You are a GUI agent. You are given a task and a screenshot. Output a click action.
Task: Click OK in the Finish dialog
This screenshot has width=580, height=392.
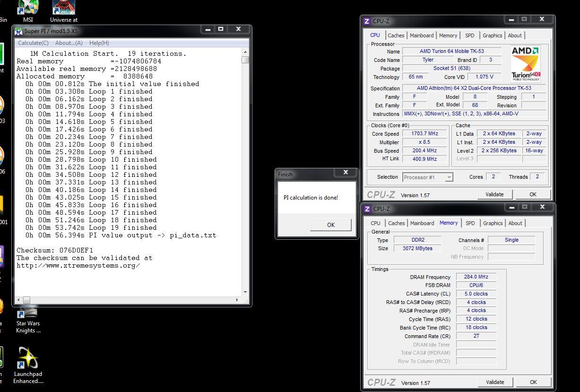(x=331, y=225)
